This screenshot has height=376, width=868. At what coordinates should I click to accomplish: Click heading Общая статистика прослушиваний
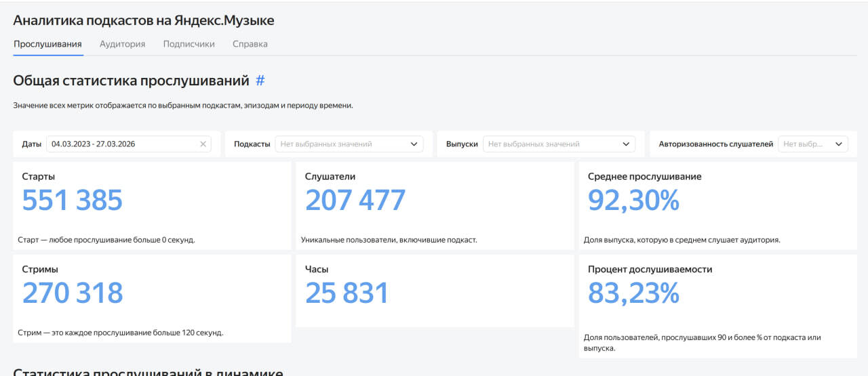coord(132,81)
